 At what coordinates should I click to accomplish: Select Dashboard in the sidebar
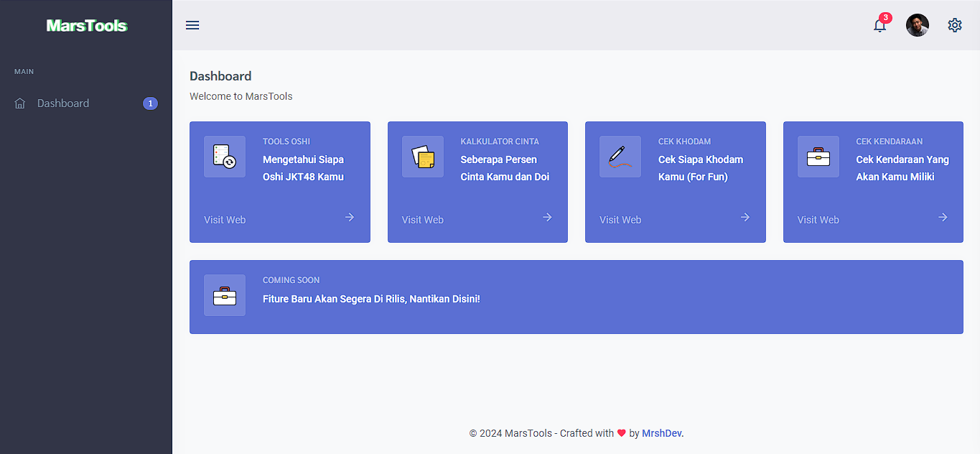[63, 103]
